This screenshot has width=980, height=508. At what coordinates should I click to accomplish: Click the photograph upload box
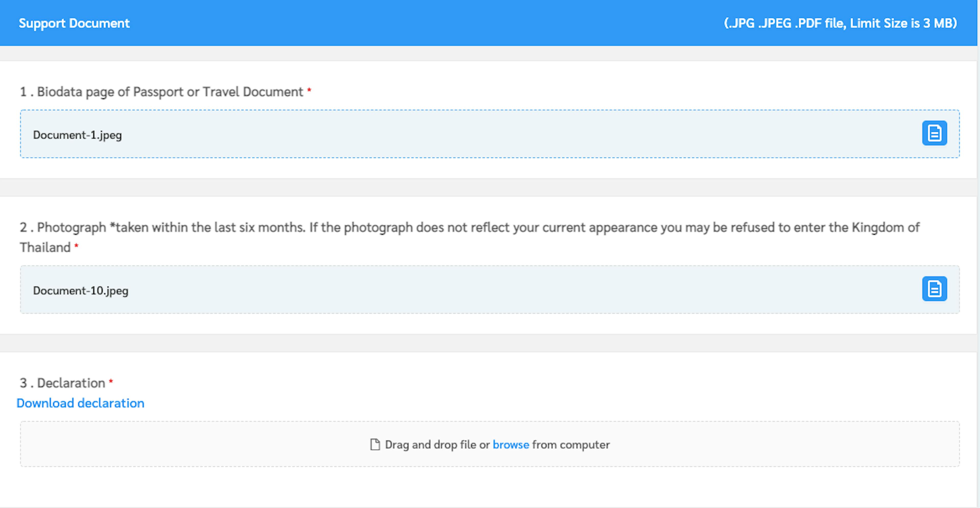coord(490,289)
